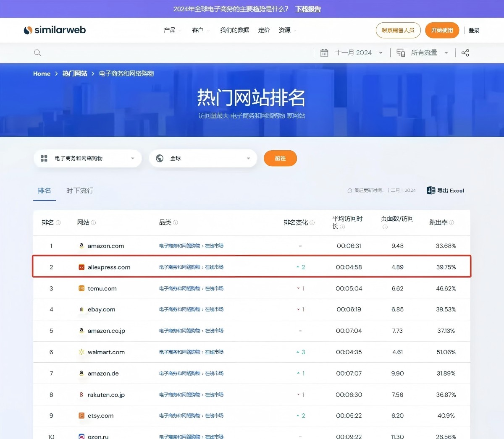Click the amazon.de favicon

tap(81, 373)
